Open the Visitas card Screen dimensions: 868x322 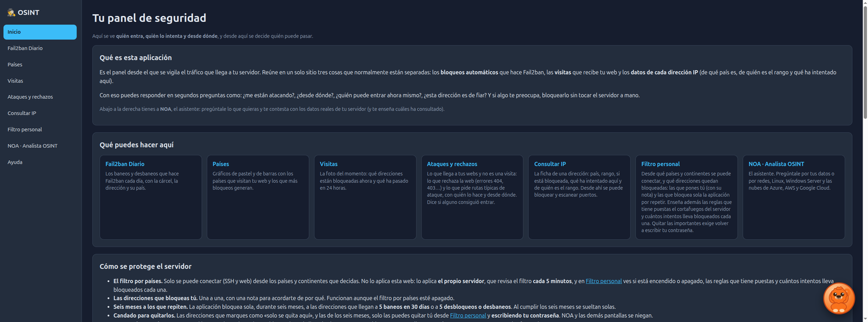(365, 197)
